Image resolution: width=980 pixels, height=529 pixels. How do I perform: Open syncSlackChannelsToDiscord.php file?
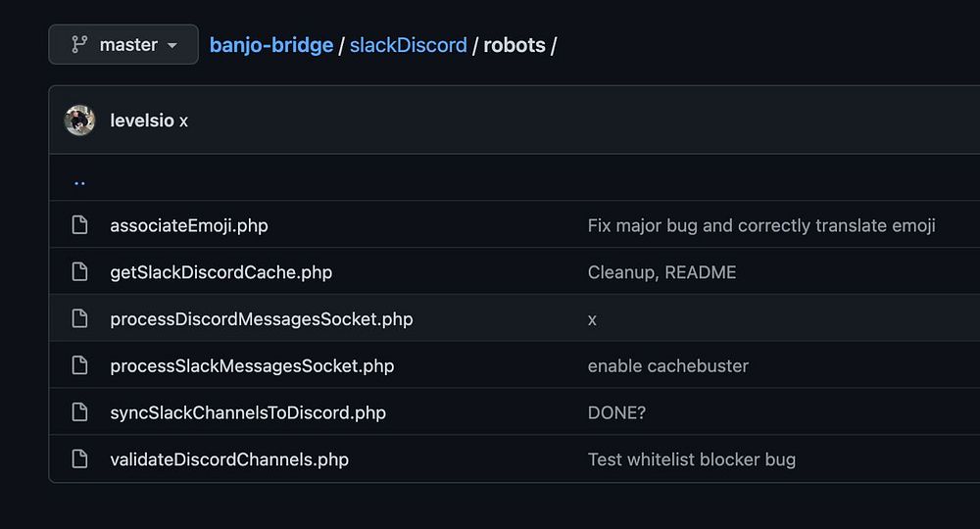tap(248, 412)
